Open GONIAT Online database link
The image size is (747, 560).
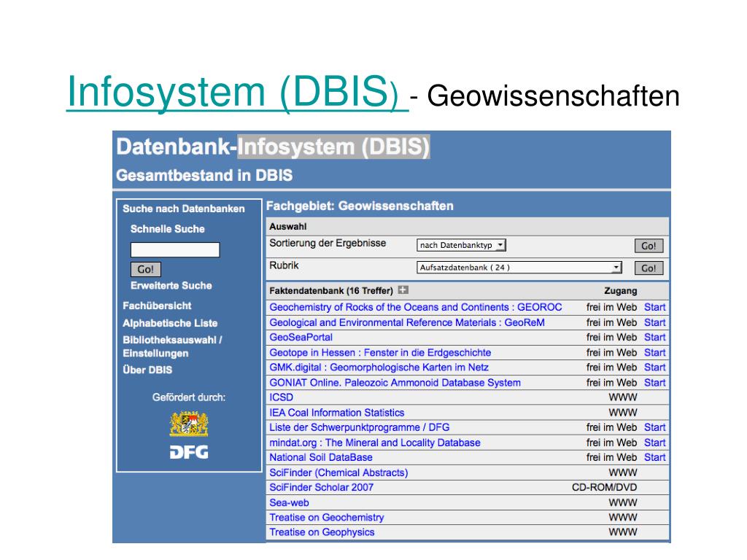coord(395,382)
